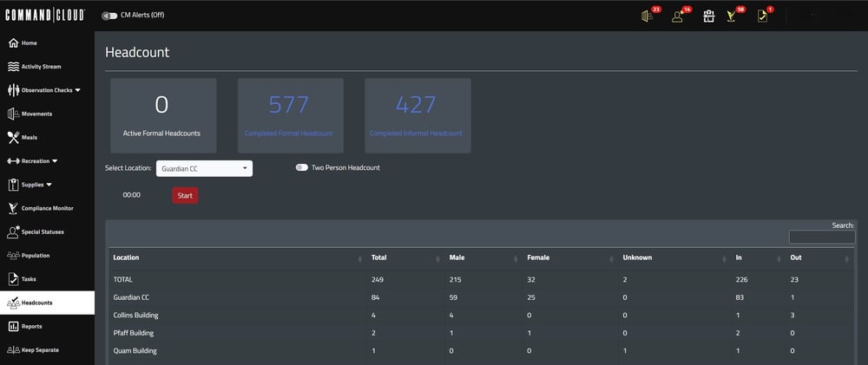
Task: Open the Activity Stream waves icon
Action: [x=14, y=67]
